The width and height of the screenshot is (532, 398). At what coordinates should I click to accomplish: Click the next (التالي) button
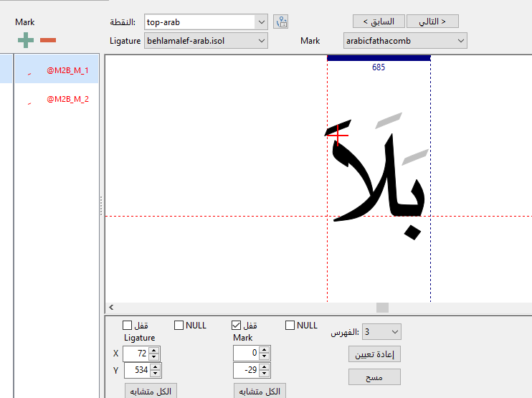pyautogui.click(x=432, y=22)
